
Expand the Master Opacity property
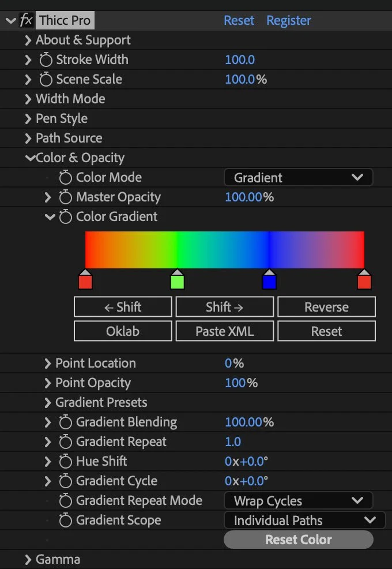pyautogui.click(x=47, y=197)
